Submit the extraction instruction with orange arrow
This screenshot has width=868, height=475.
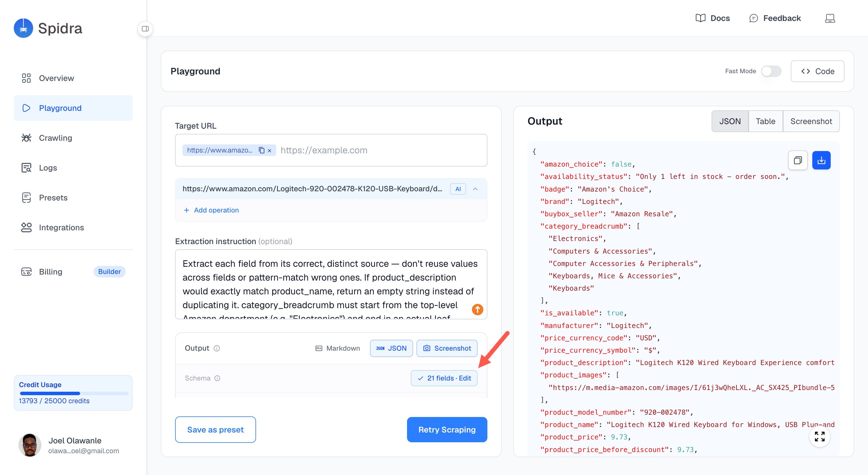pyautogui.click(x=477, y=309)
